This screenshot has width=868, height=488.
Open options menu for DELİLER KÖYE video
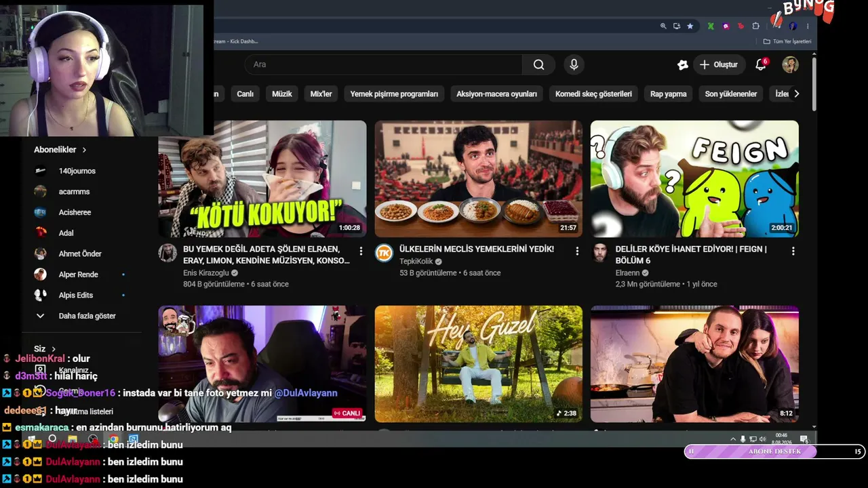pyautogui.click(x=793, y=251)
